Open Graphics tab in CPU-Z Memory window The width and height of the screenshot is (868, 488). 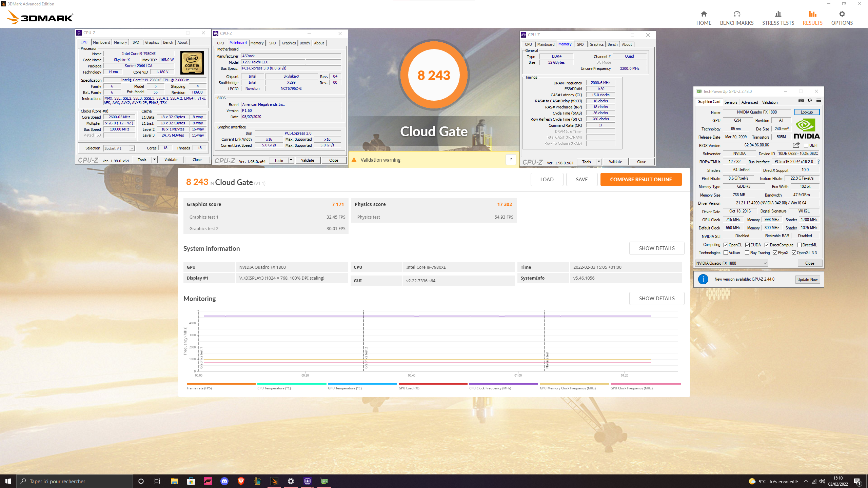[x=596, y=44]
